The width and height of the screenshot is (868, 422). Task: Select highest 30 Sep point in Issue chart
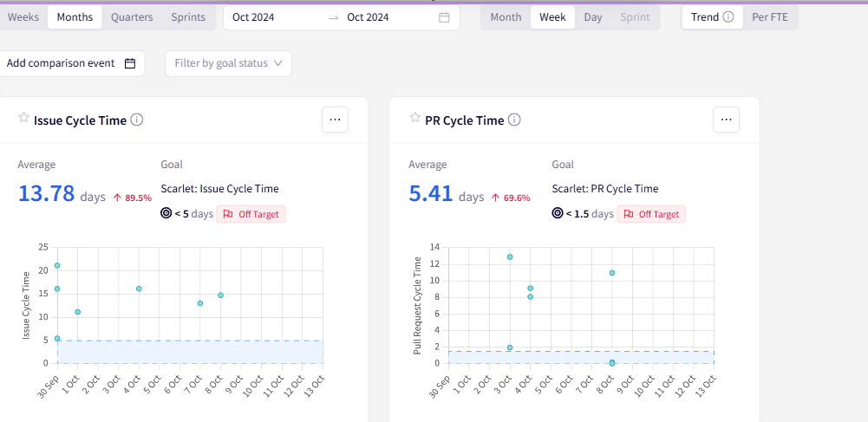pos(57,265)
